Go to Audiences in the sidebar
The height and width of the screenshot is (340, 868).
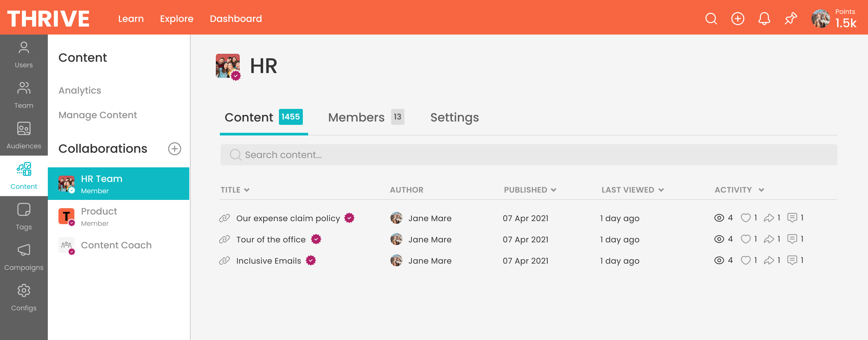tap(24, 135)
